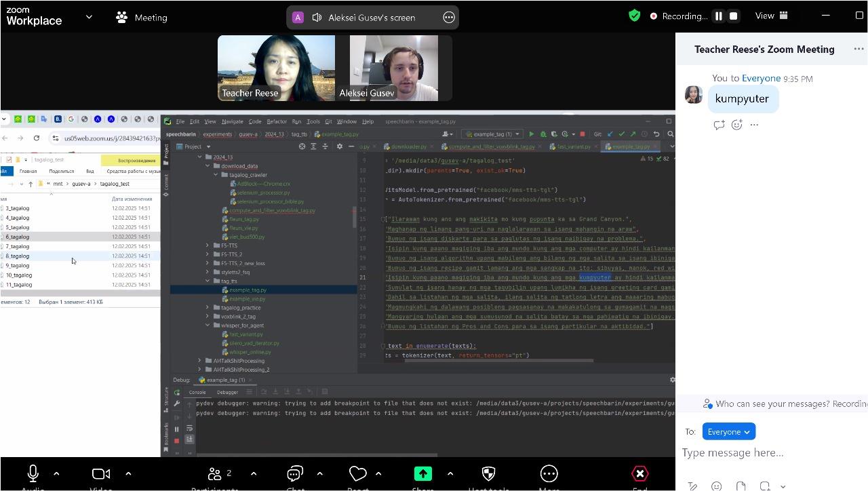Screen dimensions: 868x491
Task: Switch to the Meeting tab
Action: point(142,18)
